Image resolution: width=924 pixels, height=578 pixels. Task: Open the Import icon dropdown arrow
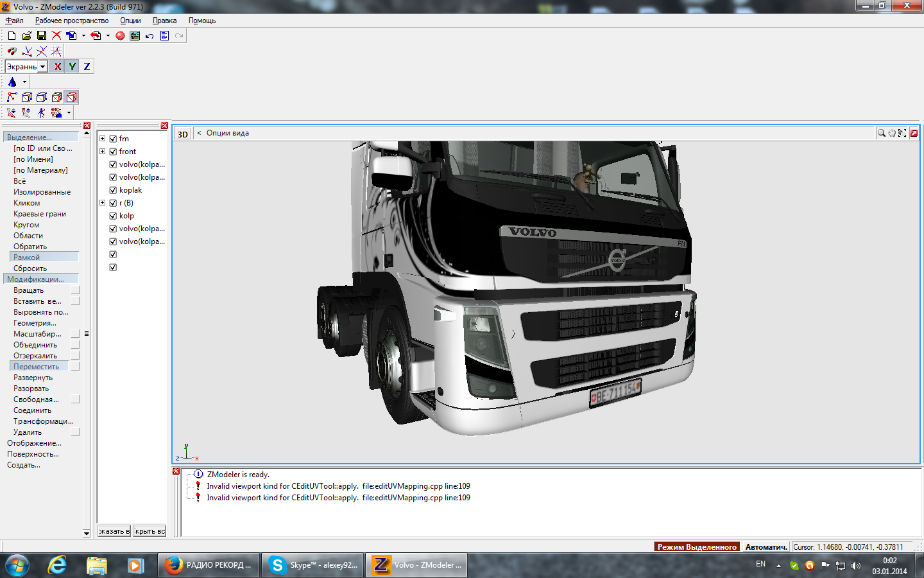(83, 36)
